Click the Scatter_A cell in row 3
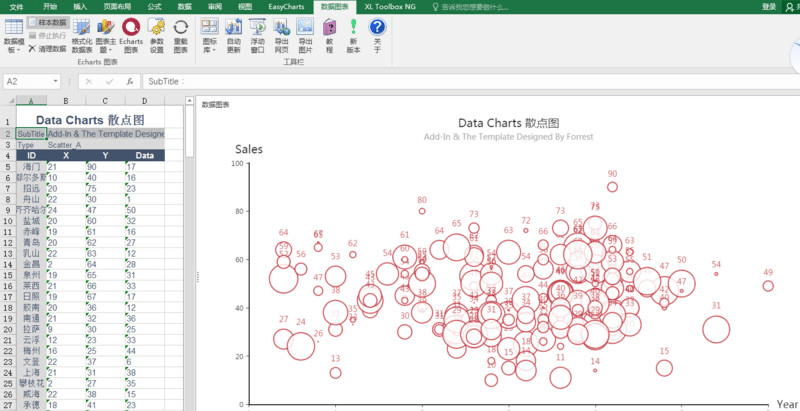Image resolution: width=800 pixels, height=411 pixels. [x=64, y=145]
